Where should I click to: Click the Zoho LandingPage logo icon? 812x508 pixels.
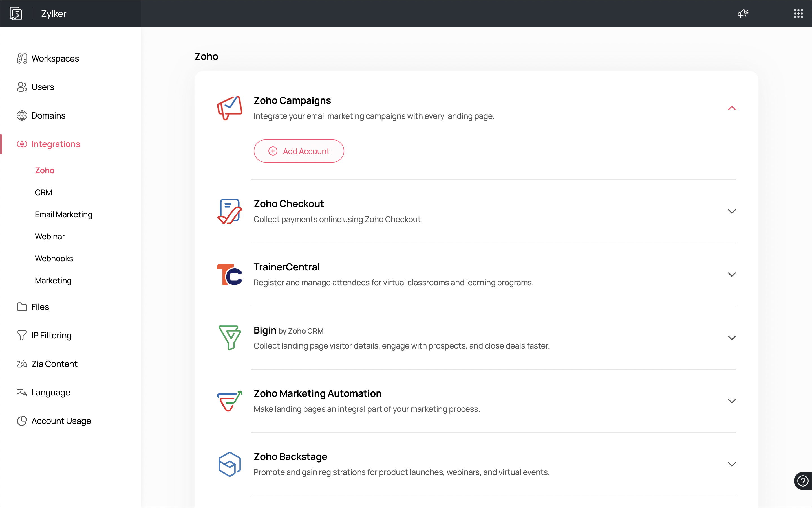tap(16, 14)
